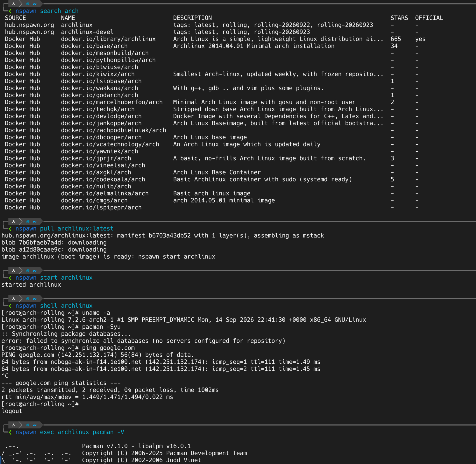Image resolution: width=476 pixels, height=464 pixels.
Task: Click 'blob 7b6bfaeb7a4d: downloading' line
Action: tap(54, 243)
